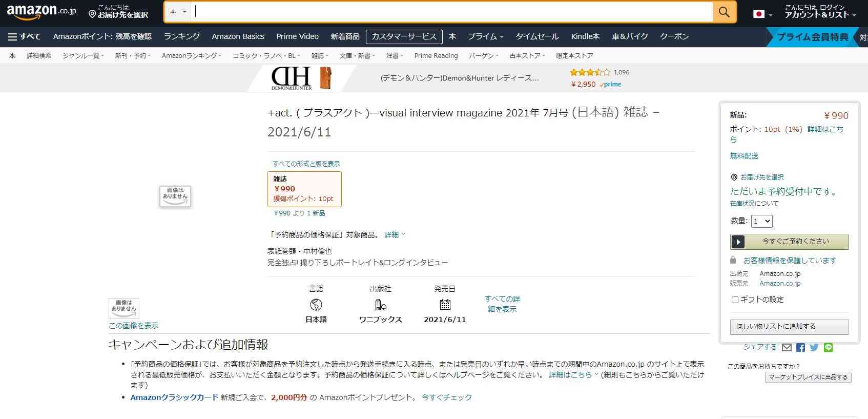The height and width of the screenshot is (419, 868).
Task: Click ¥990 より 1 新品 link
Action: click(x=299, y=213)
